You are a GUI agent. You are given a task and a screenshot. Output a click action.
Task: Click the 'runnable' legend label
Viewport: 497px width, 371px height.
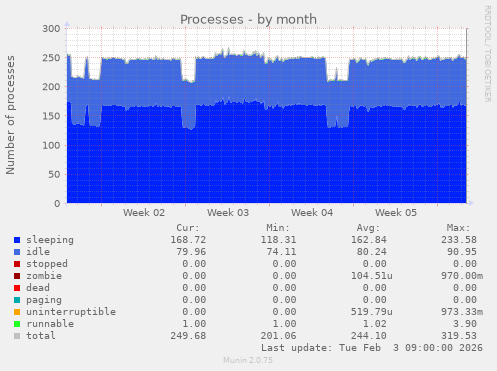[50, 324]
